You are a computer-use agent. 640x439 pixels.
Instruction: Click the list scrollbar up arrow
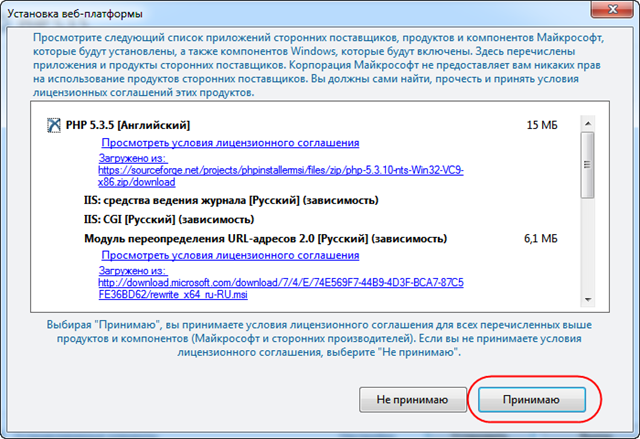[588, 123]
